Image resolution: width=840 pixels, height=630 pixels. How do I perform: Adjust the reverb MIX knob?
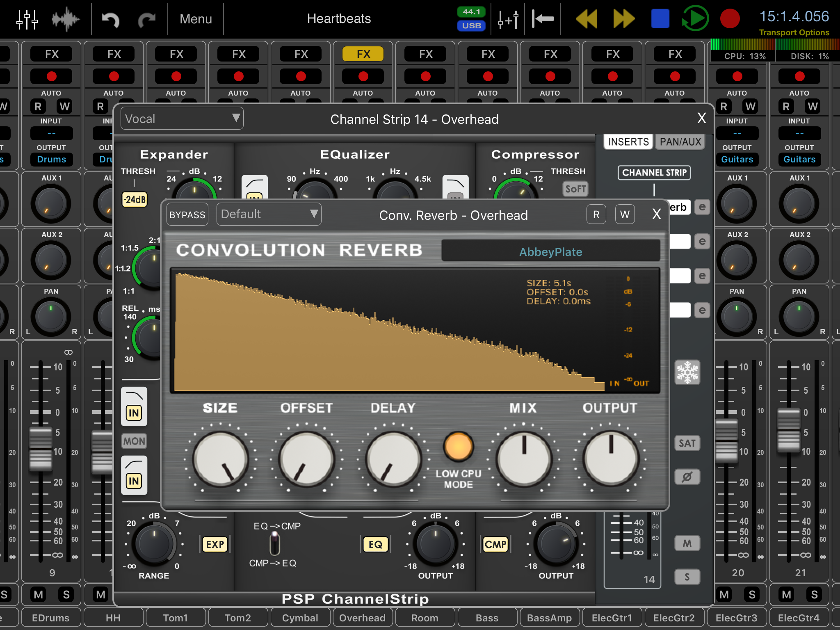(x=524, y=459)
